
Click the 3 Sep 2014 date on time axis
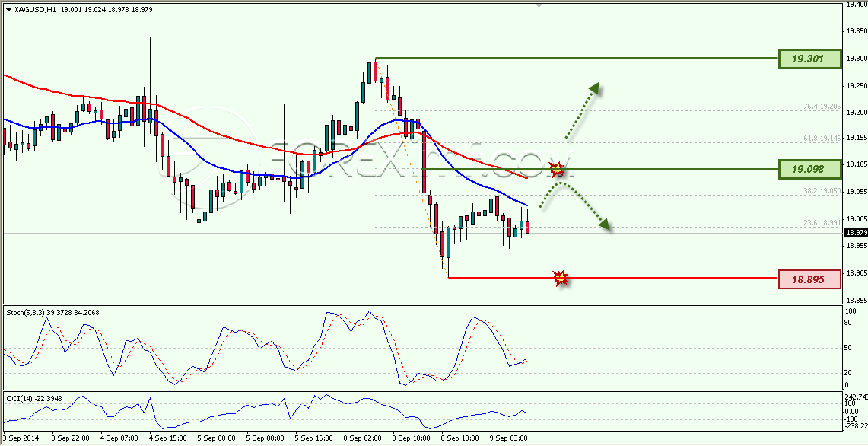click(21, 438)
